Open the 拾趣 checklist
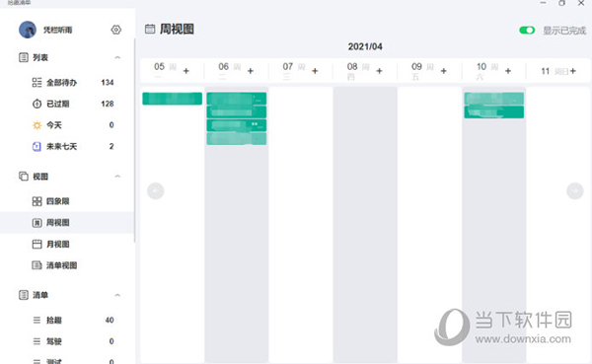Image resolution: width=592 pixels, height=364 pixels. 67,321
